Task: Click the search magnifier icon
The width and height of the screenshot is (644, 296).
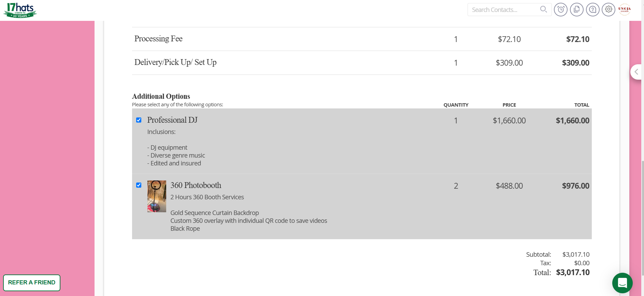Action: pyautogui.click(x=543, y=10)
